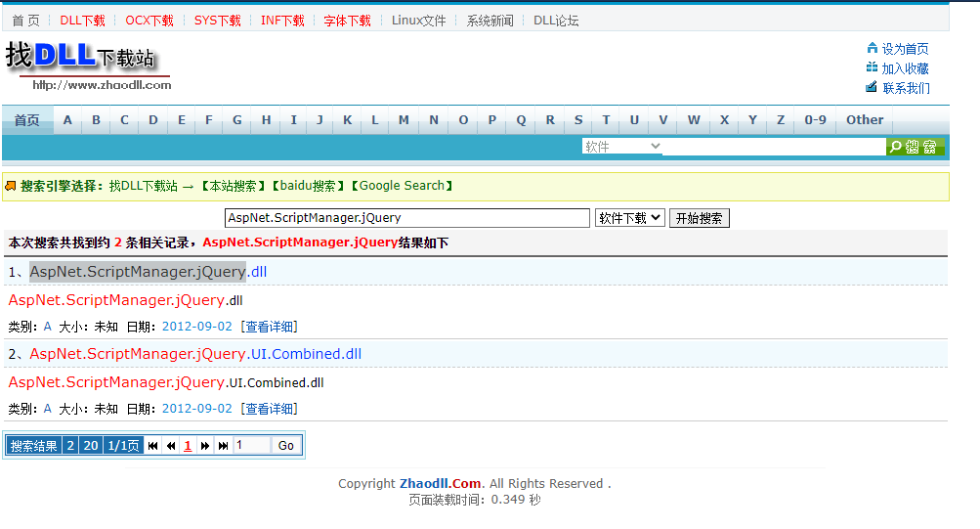
Task: Select letter A in alphabet index
Action: [x=67, y=120]
